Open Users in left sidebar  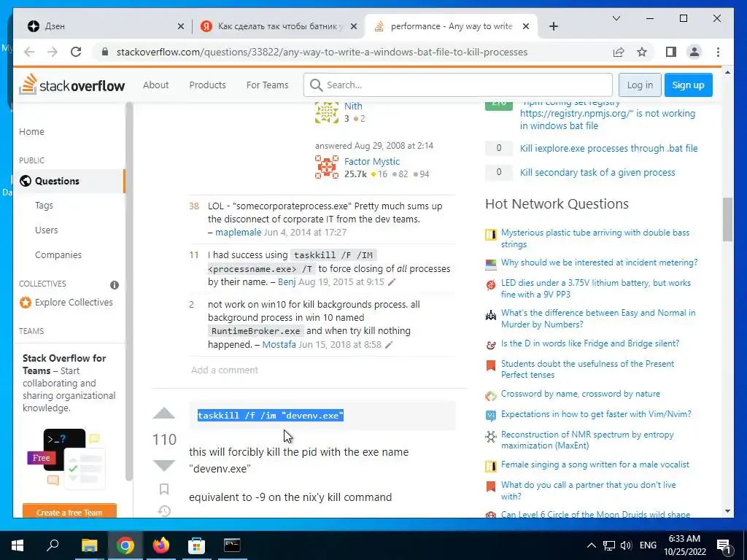(x=46, y=230)
